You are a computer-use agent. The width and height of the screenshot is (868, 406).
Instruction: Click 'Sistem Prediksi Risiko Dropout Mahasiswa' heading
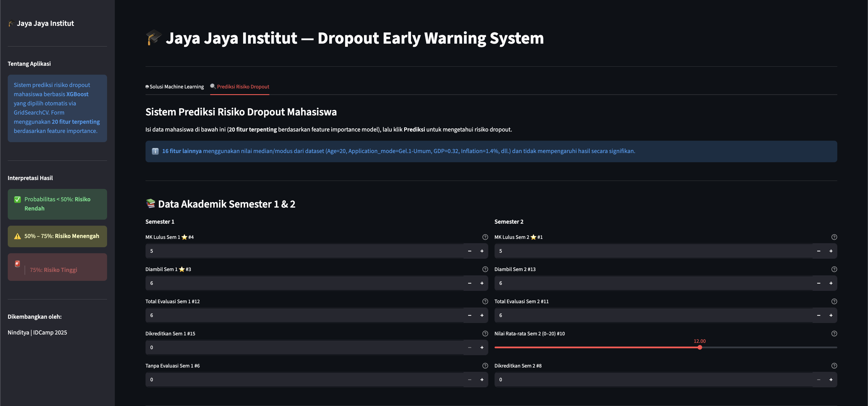pos(241,112)
